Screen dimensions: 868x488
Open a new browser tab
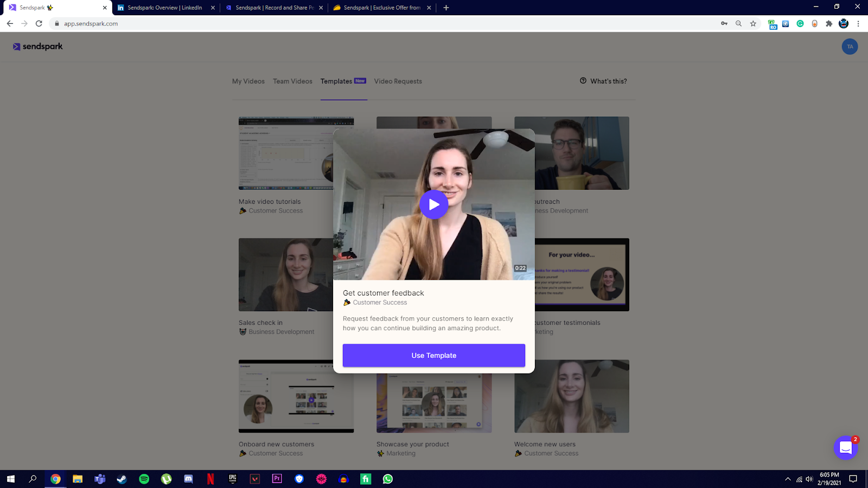coord(446,8)
